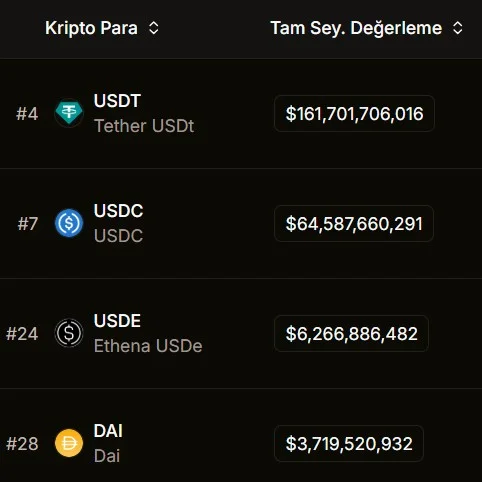Viewport: 482px width, 482px height.
Task: Open the DAI ticker link
Action: click(108, 431)
